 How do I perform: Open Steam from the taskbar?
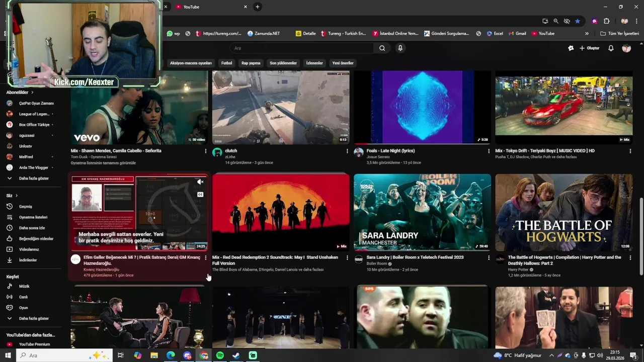tap(236, 355)
